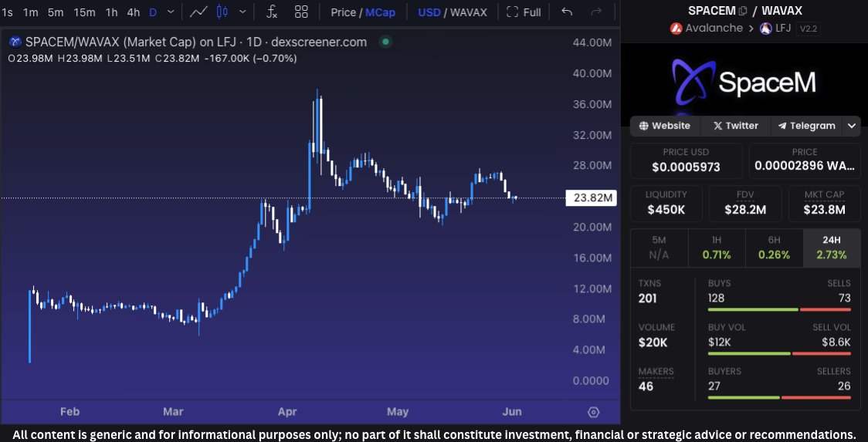Switch chart to MCap mode
Image resolution: width=868 pixels, height=442 pixels.
click(x=380, y=12)
